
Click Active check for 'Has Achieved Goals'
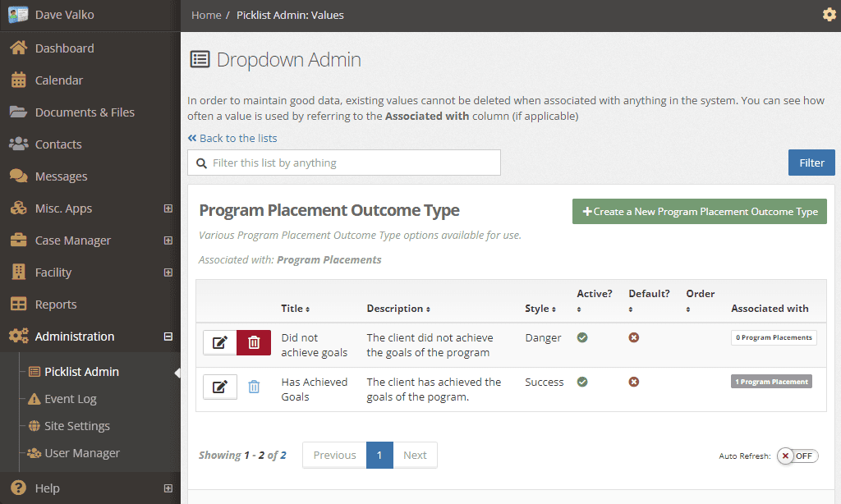[x=582, y=382]
